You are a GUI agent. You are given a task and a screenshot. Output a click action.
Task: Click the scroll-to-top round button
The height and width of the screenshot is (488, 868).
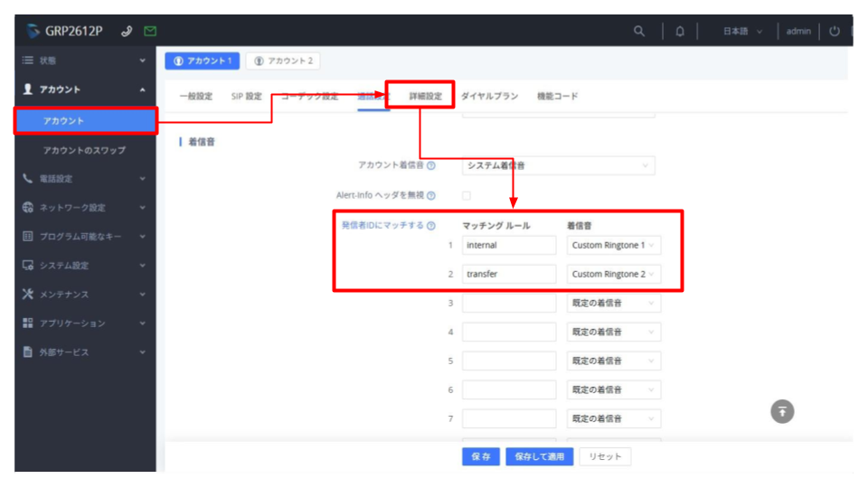[782, 412]
